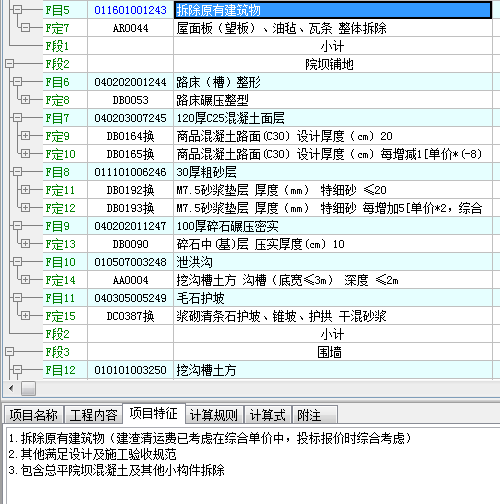Expand the F定14 tree node

tap(25, 280)
